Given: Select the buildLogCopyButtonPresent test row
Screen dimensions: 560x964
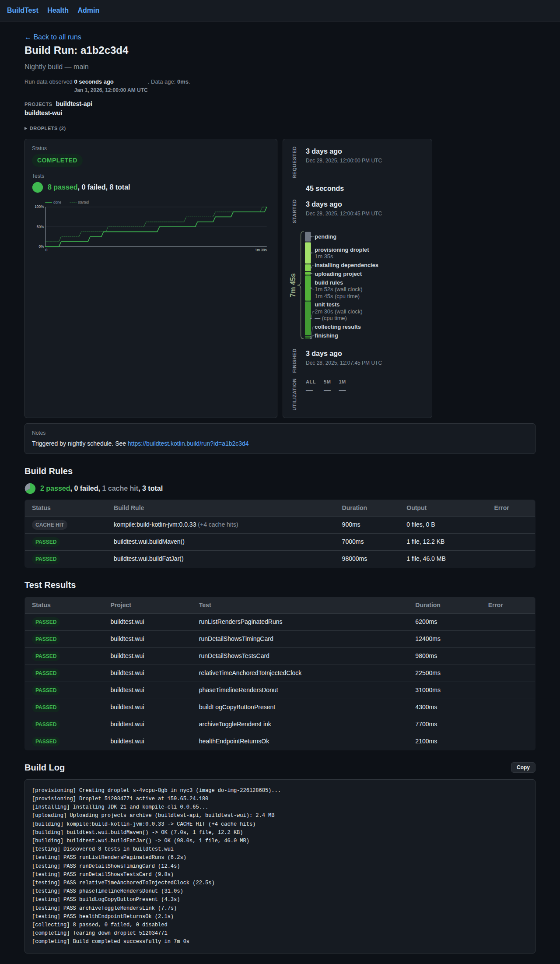Looking at the screenshot, I should 280,707.
